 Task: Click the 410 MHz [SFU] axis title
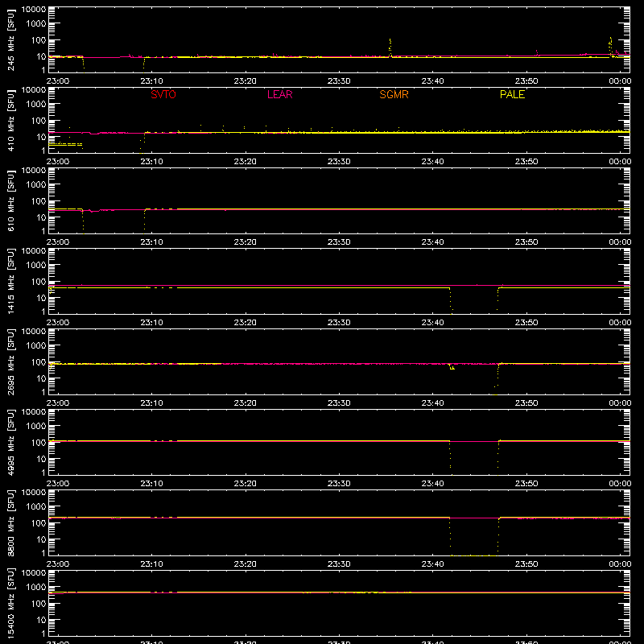pos(11,120)
